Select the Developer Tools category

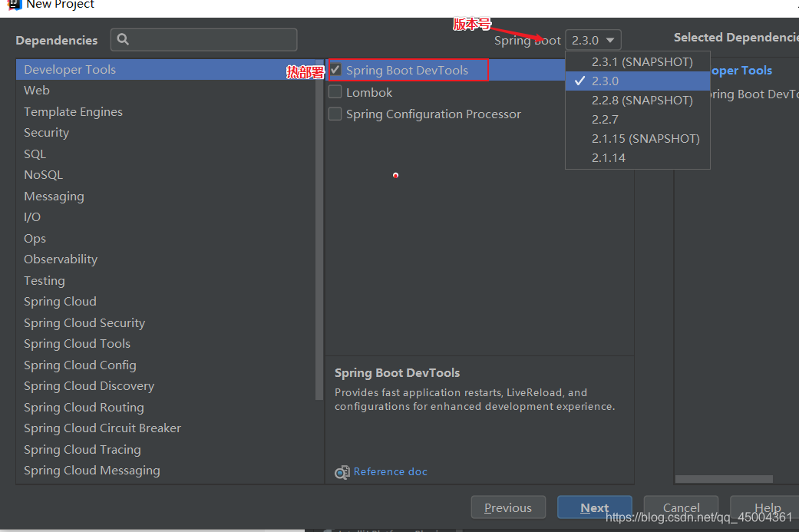point(166,69)
